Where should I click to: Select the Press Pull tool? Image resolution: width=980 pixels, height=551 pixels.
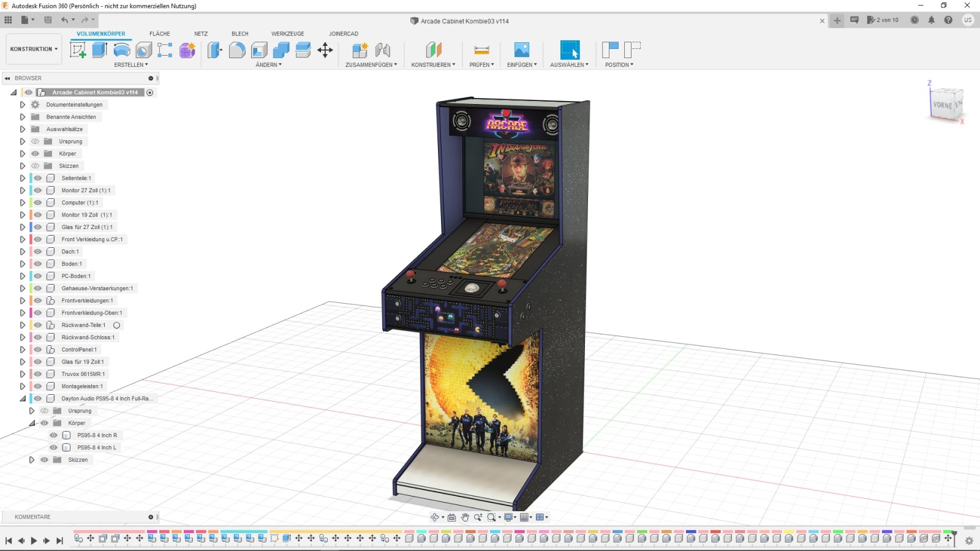[215, 50]
